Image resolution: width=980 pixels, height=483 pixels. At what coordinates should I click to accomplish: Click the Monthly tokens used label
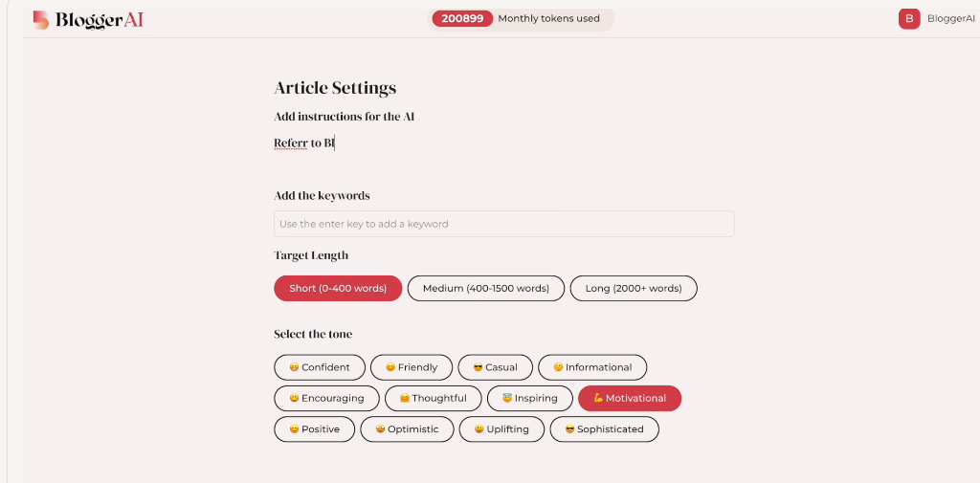[548, 18]
